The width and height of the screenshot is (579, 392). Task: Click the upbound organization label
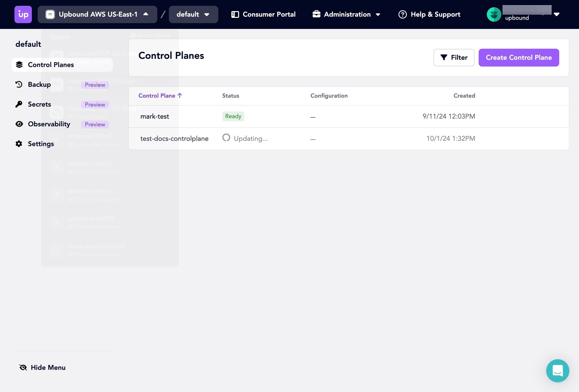517,18
